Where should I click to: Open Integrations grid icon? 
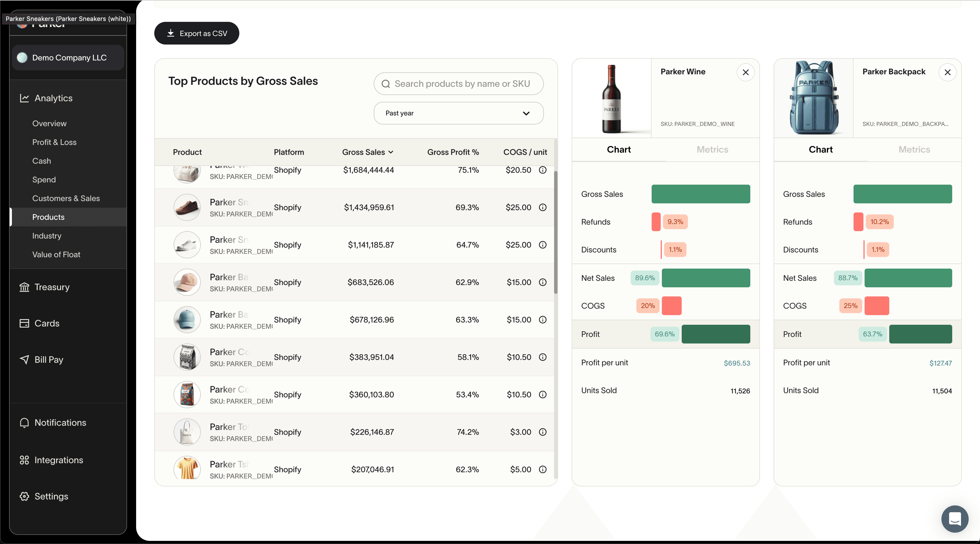click(x=24, y=460)
